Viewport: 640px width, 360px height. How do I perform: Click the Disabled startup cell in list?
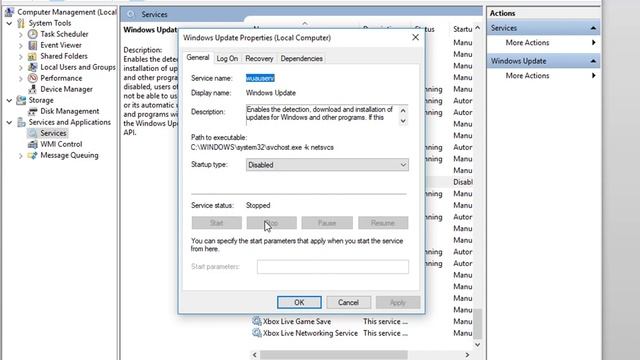pos(463,182)
